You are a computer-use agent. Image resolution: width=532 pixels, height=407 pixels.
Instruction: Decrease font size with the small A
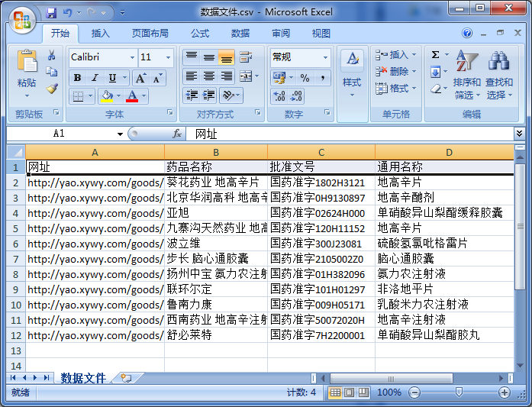pyautogui.click(x=157, y=79)
